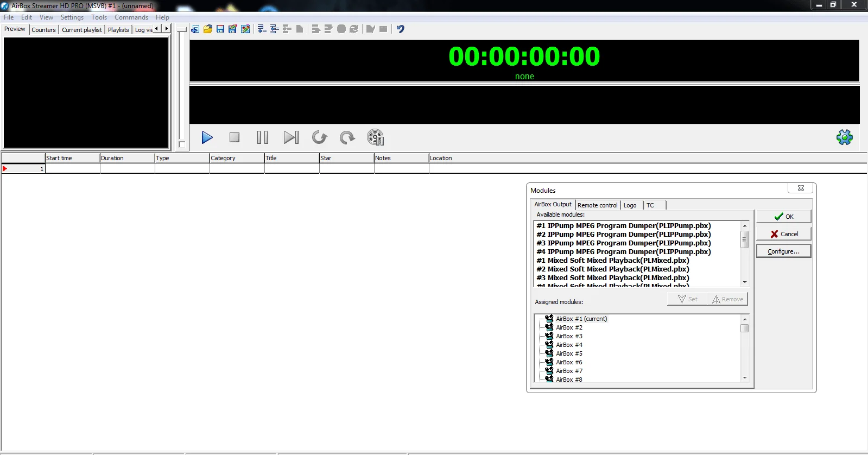This screenshot has width=868, height=455.
Task: Click the Configure... button
Action: point(783,251)
